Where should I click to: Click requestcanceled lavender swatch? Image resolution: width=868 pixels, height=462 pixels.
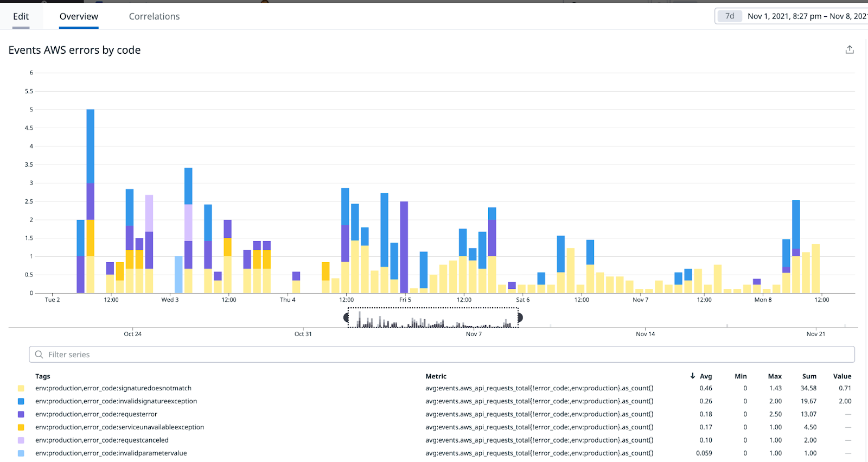point(21,440)
